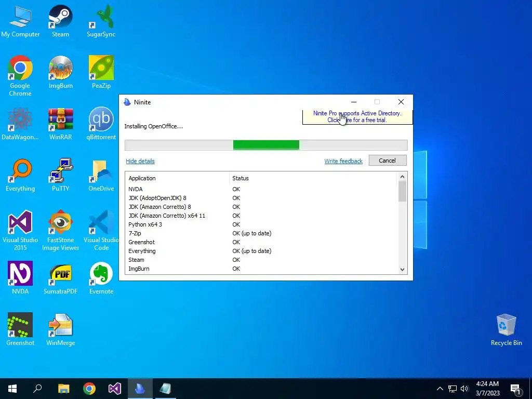Click the Hide details link
532x399 pixels.
click(140, 161)
